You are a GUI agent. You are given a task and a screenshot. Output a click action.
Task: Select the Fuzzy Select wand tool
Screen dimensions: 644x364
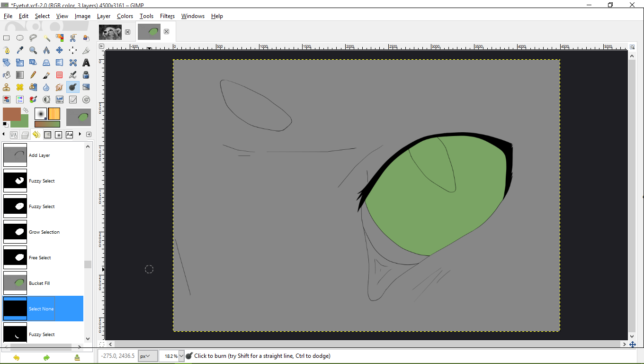point(46,38)
